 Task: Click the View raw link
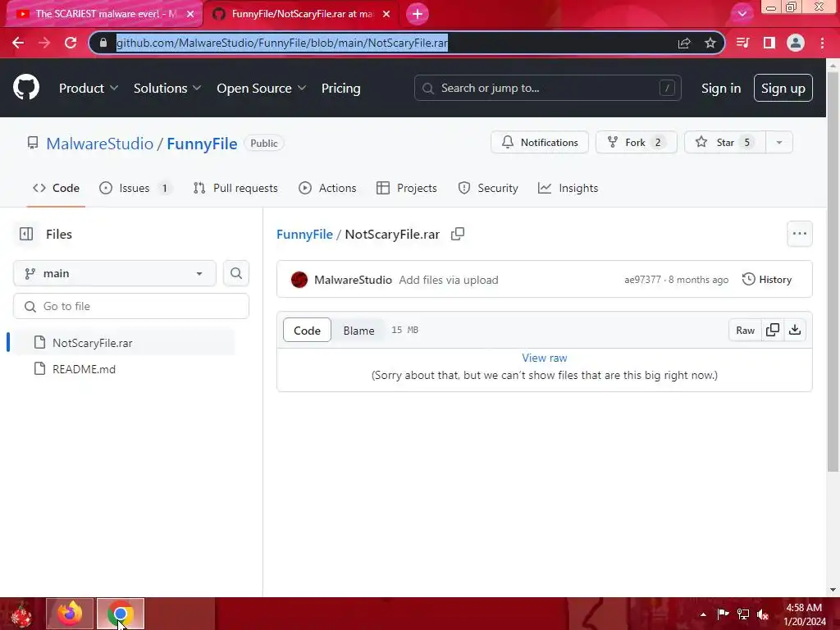point(545,358)
